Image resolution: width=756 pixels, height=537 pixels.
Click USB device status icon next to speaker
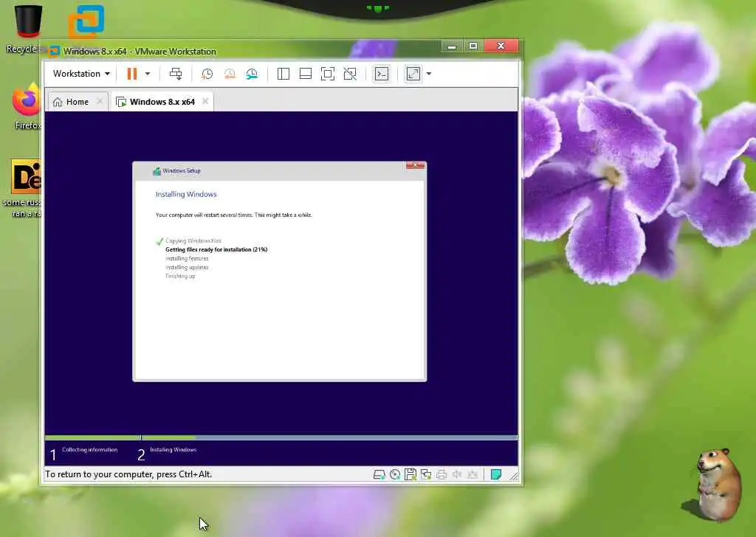tap(472, 475)
